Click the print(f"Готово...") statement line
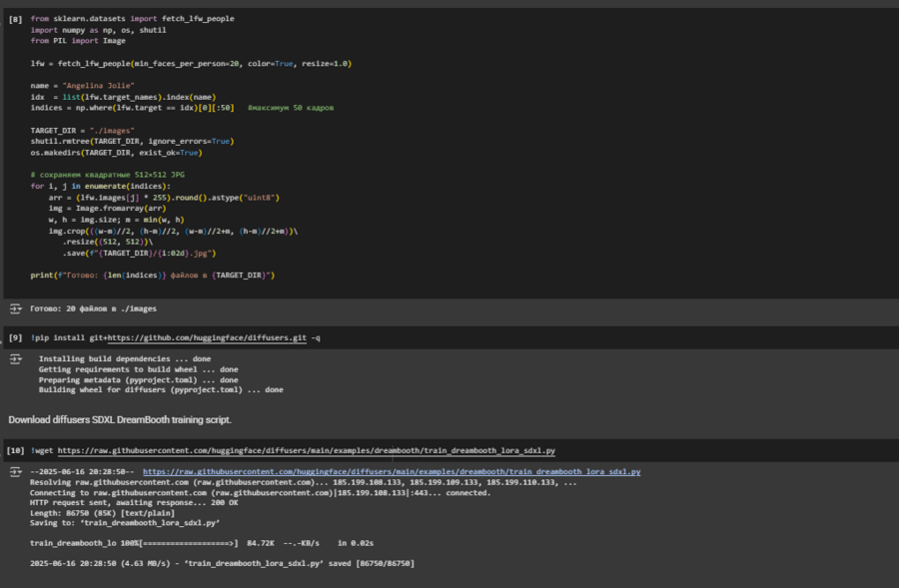899x588 pixels. click(152, 275)
